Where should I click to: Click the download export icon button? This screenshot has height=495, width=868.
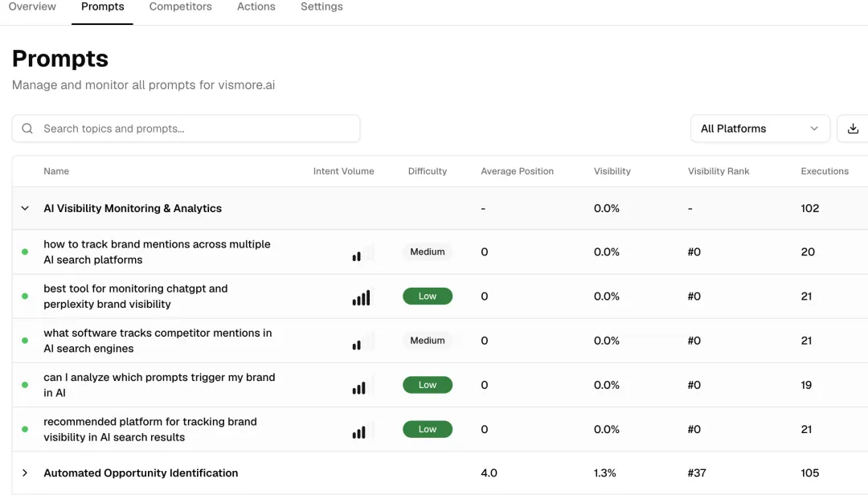click(x=853, y=129)
